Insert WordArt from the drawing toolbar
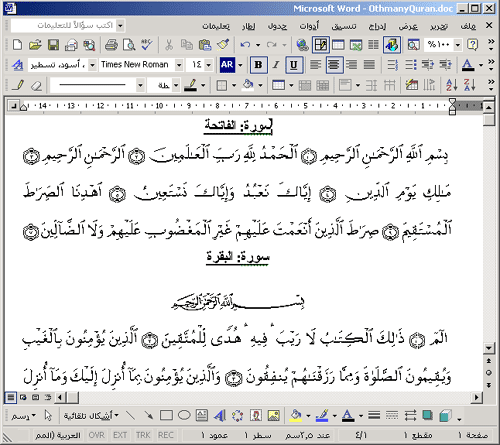Viewport: 500px width, 445px height. [220, 415]
